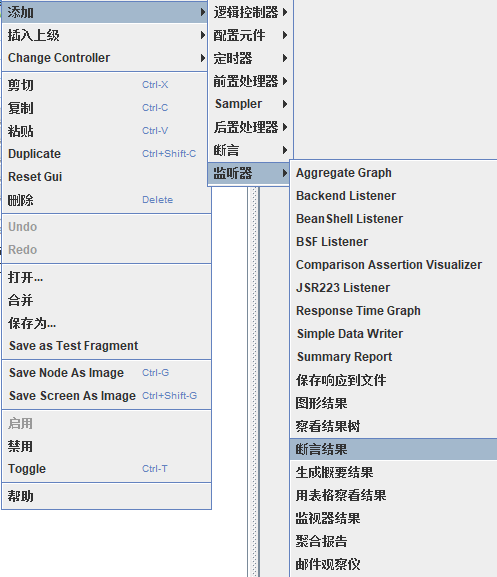The height and width of the screenshot is (577, 497).
Task: Add the 察看结果树 listener
Action: [x=394, y=426]
